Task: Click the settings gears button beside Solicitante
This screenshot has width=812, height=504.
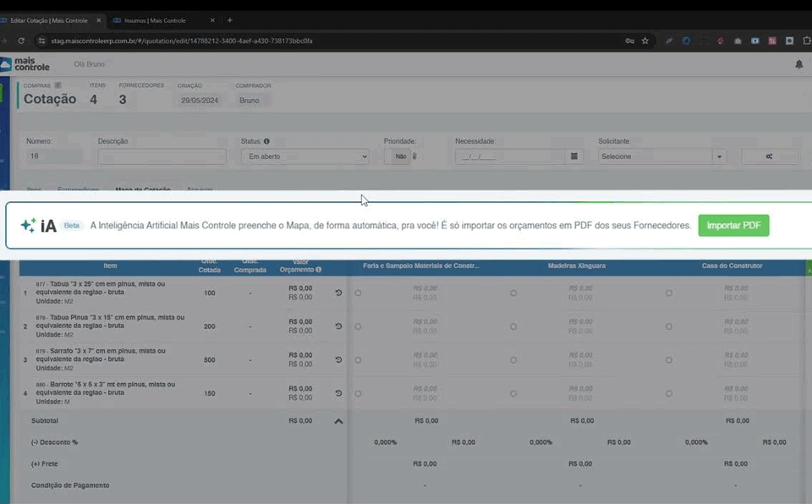Action: point(769,156)
